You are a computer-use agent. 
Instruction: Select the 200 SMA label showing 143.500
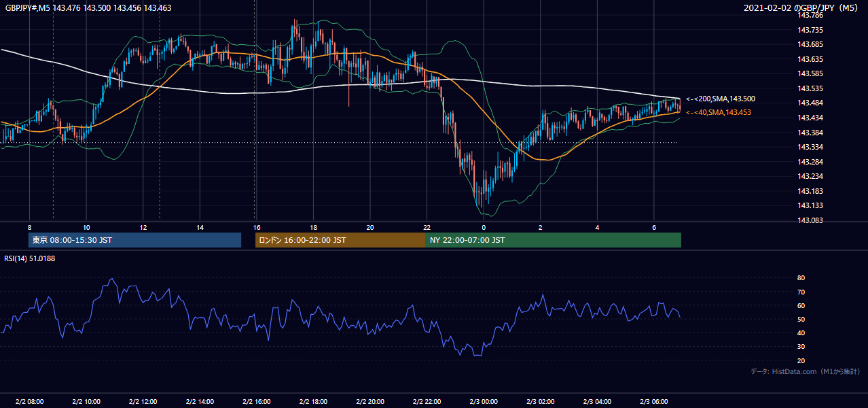[721, 99]
